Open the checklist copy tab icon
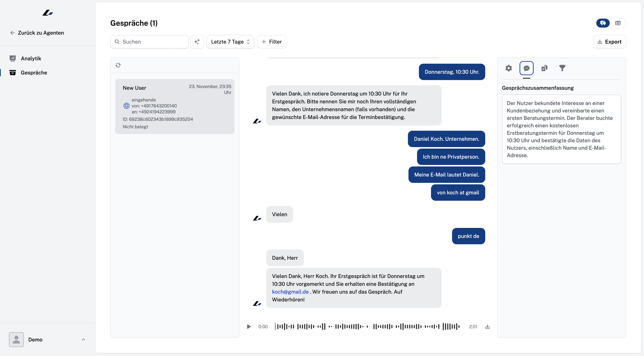This screenshot has width=644, height=356. [544, 68]
